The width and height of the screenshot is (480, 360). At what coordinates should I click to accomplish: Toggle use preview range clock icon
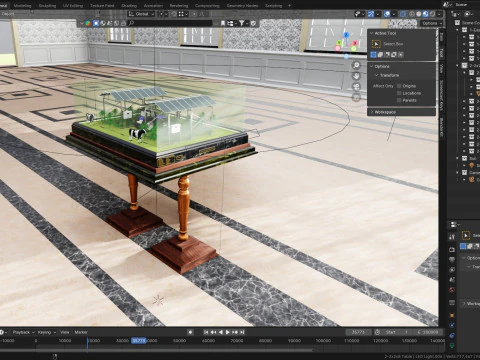(377, 332)
